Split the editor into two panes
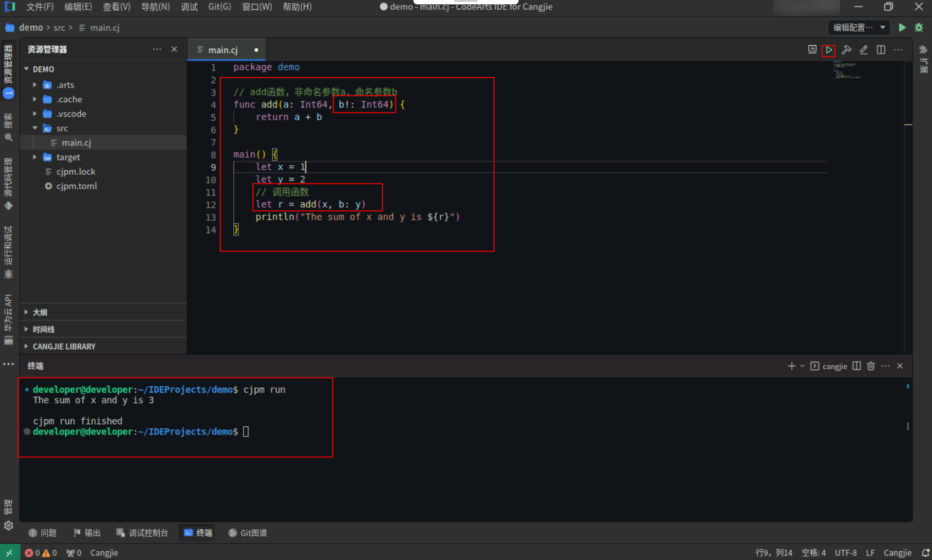 pos(880,50)
